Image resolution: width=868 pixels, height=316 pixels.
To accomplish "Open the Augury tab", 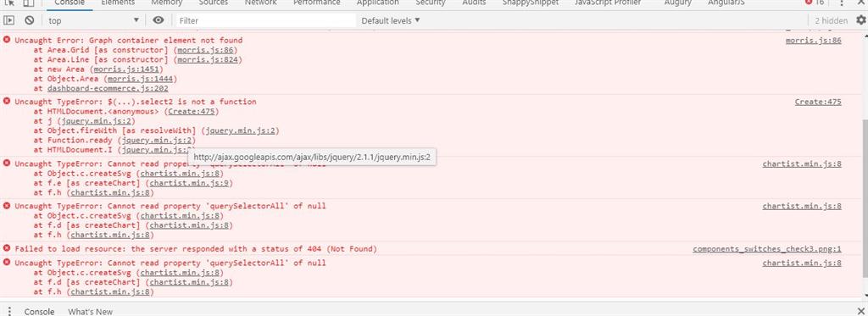I will click(x=678, y=3).
